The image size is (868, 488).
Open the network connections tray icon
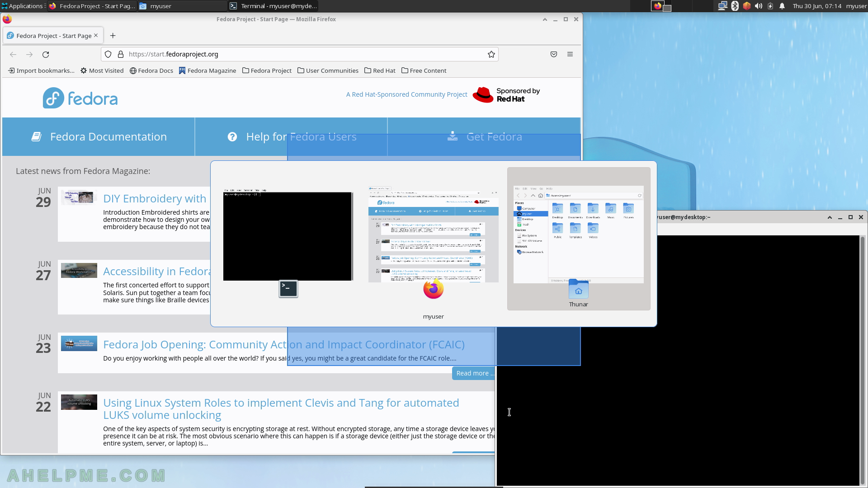tap(722, 6)
